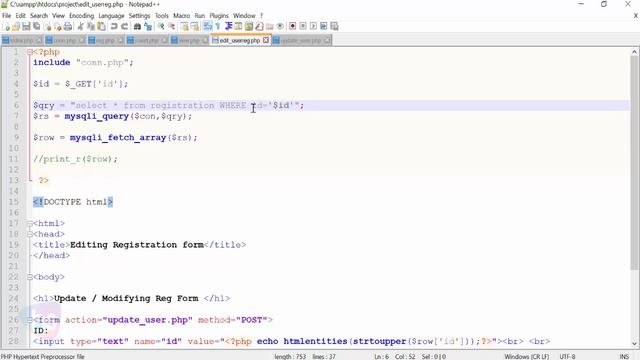Click the Windows (CR LF) status bar entry

tap(527, 356)
